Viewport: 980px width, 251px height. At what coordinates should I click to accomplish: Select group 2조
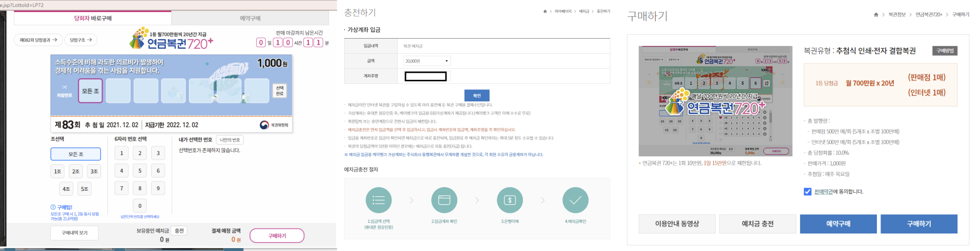(x=76, y=171)
